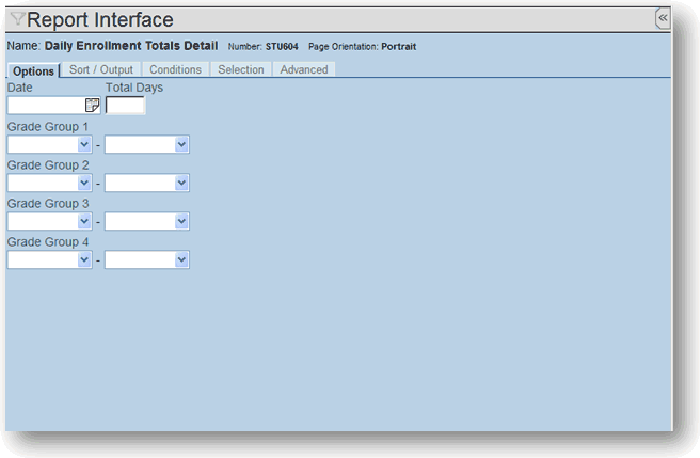This screenshot has width=700, height=458.
Task: Click the filter funnel icon beside Report Interface
Action: [x=17, y=19]
